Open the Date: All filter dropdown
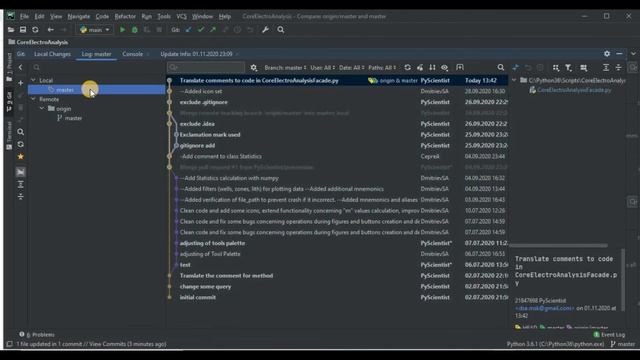640x360 pixels. tap(351, 68)
